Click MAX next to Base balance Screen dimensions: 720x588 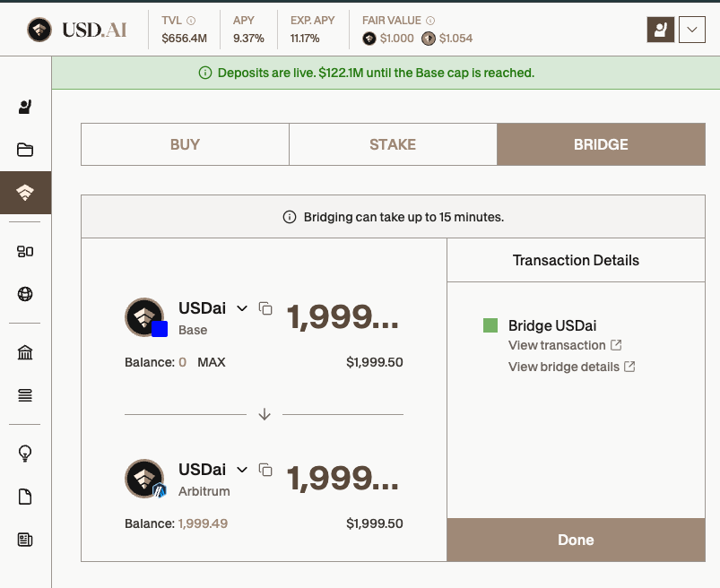point(212,362)
